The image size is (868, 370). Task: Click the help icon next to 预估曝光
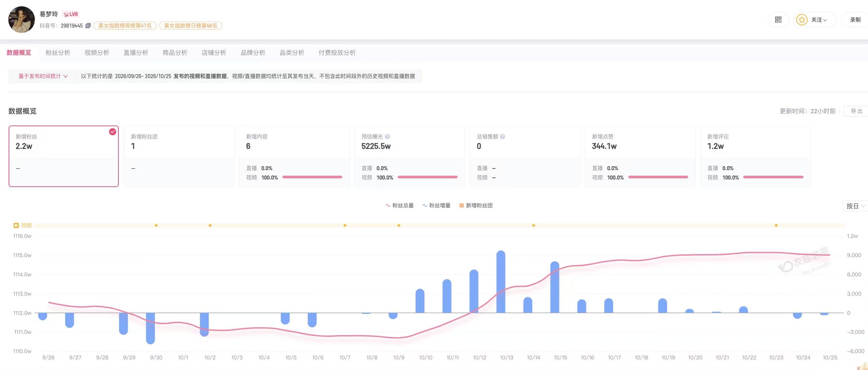point(387,137)
